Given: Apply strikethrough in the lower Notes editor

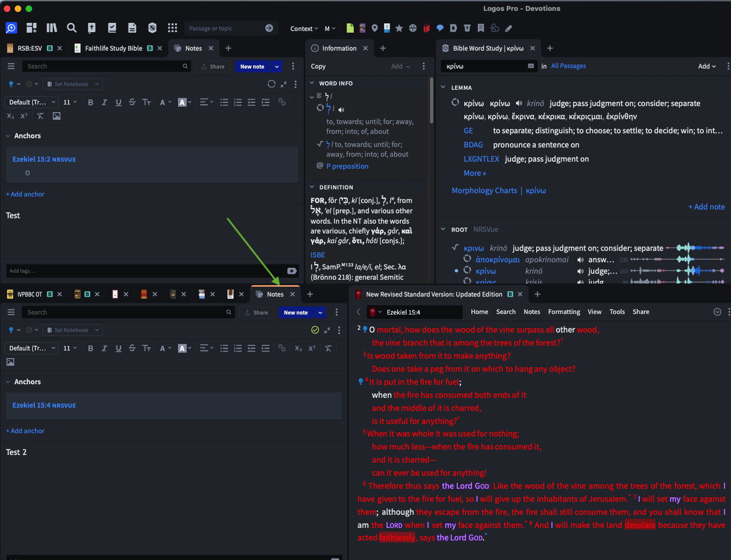Looking at the screenshot, I should [x=132, y=348].
